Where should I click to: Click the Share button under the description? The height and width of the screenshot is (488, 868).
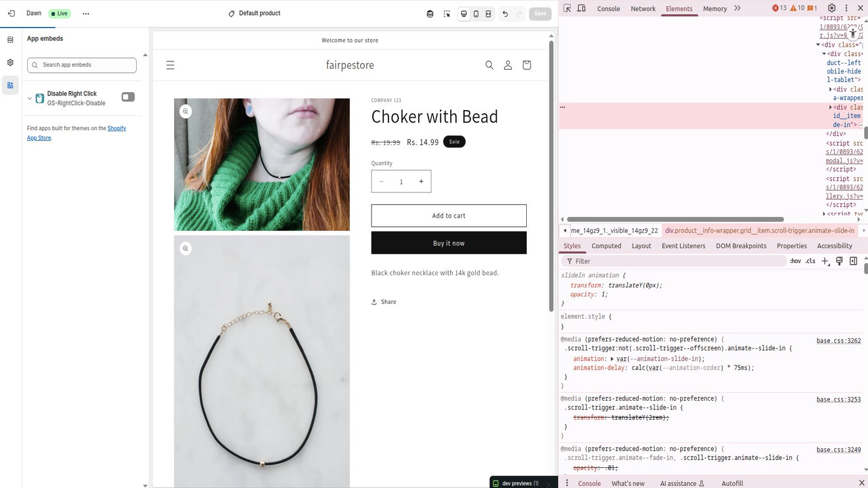[x=384, y=302]
